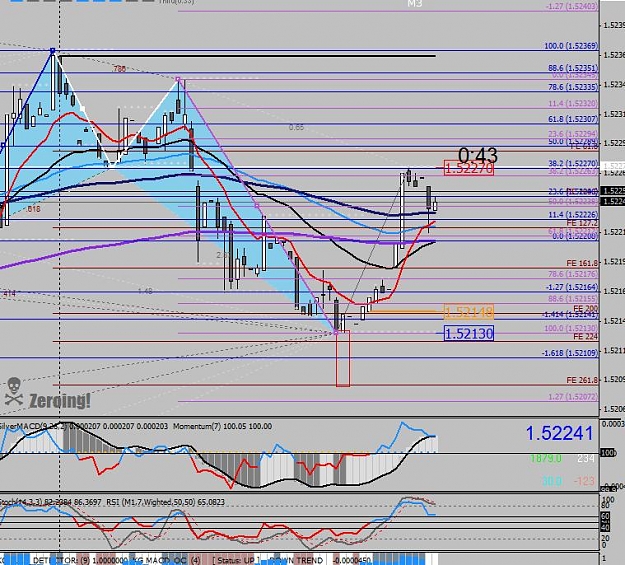This screenshot has height=565, width=625.
Task: Click the 1.48 ratio label on the chart
Action: [x=145, y=291]
